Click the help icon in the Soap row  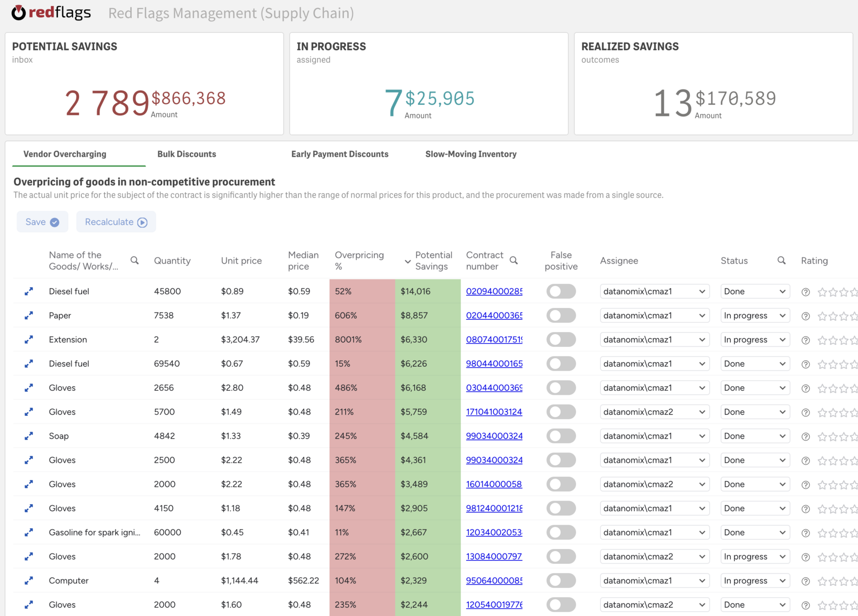coord(805,437)
